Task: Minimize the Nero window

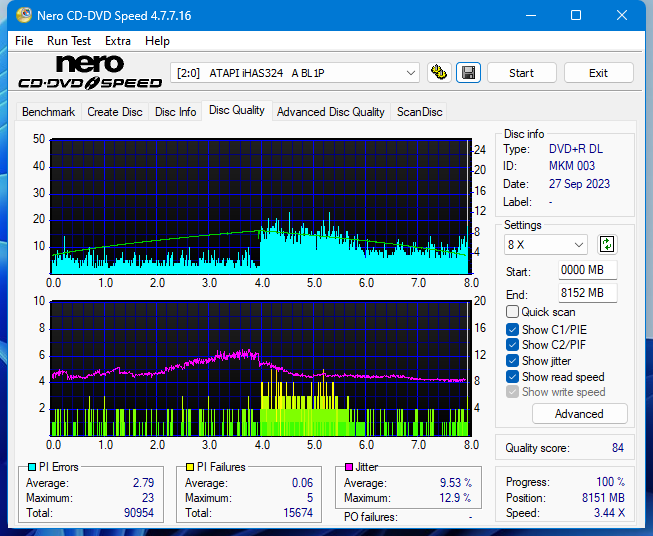Action: (x=531, y=15)
